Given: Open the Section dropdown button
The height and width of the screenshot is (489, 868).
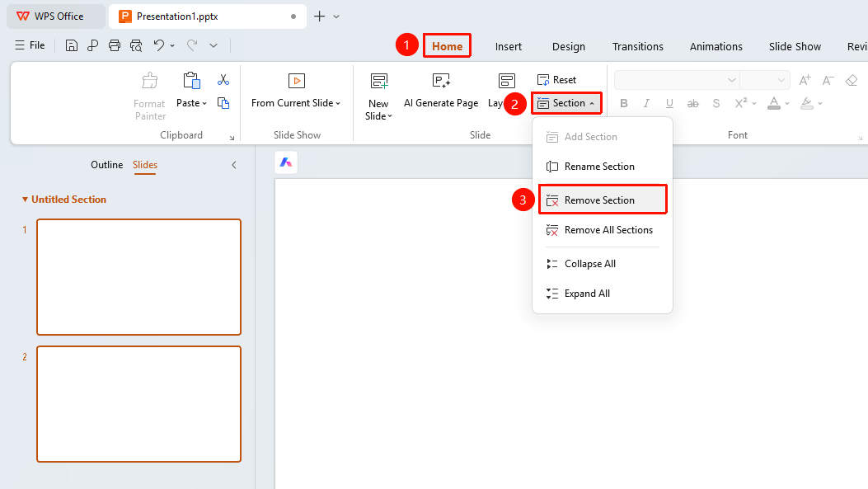Looking at the screenshot, I should (x=566, y=103).
